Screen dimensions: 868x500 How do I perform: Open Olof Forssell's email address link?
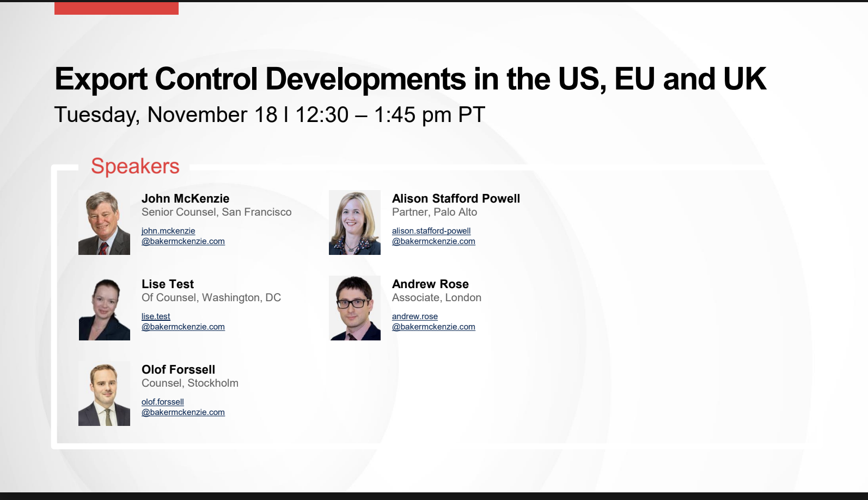point(183,407)
